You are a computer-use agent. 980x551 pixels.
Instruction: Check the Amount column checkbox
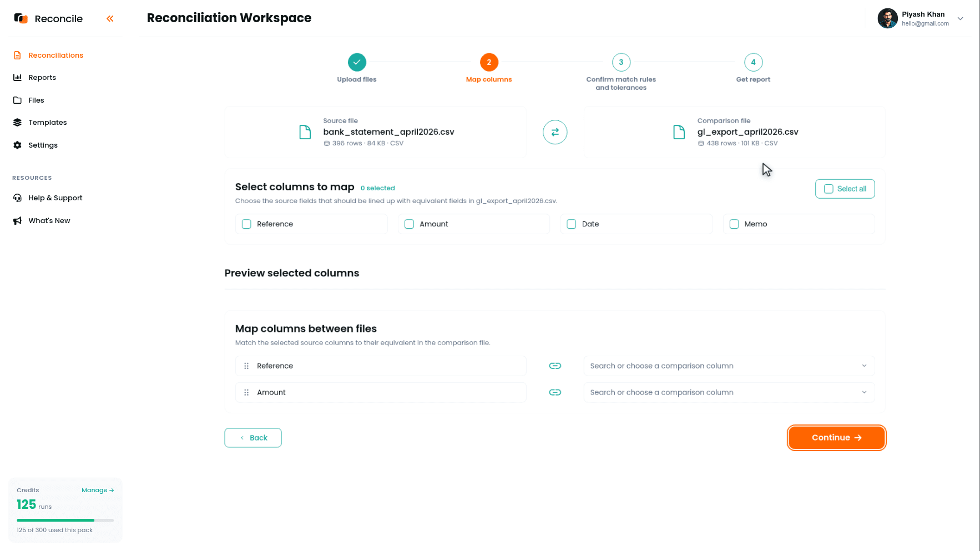click(x=410, y=224)
